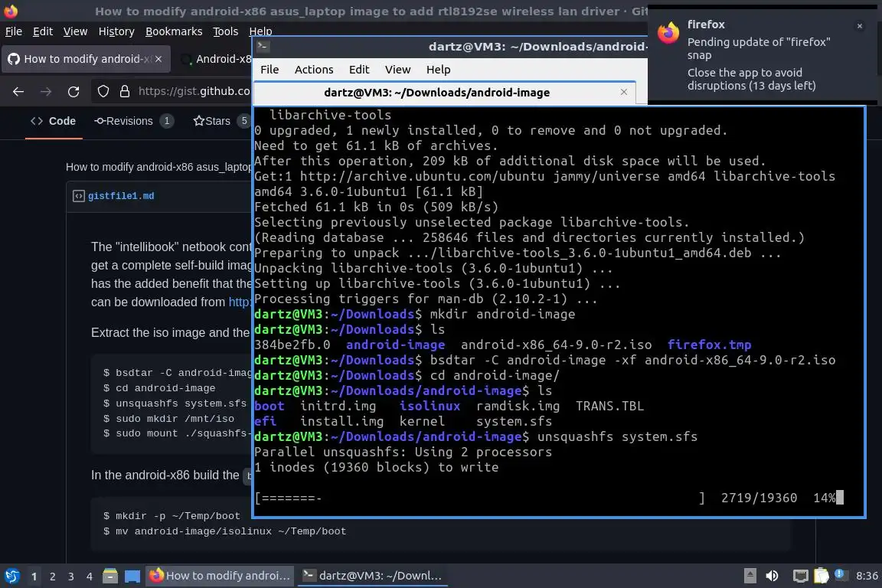The height and width of the screenshot is (588, 882).
Task: Switch to the 'How to modify android-x' browser tab
Action: [86, 59]
